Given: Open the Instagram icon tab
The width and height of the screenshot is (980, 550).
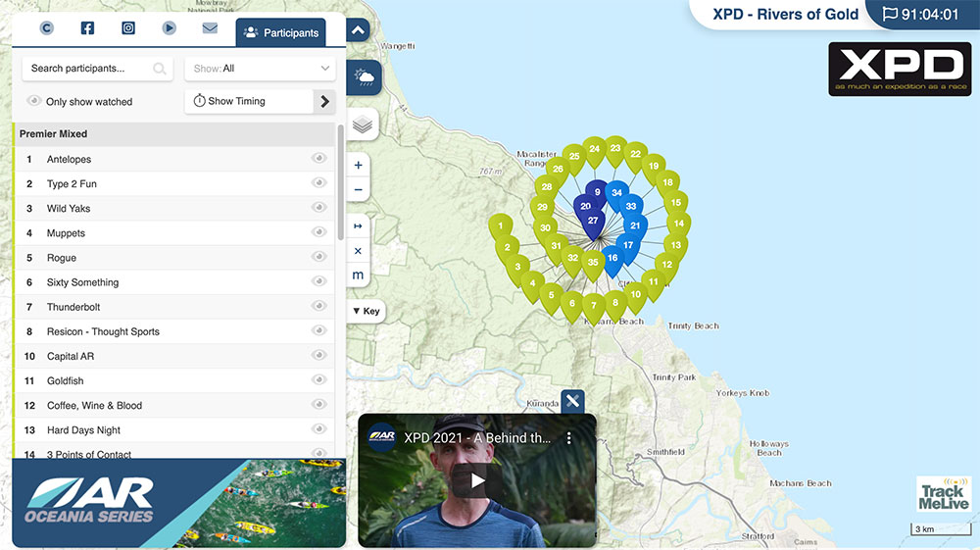Looking at the screenshot, I should coord(128,28).
